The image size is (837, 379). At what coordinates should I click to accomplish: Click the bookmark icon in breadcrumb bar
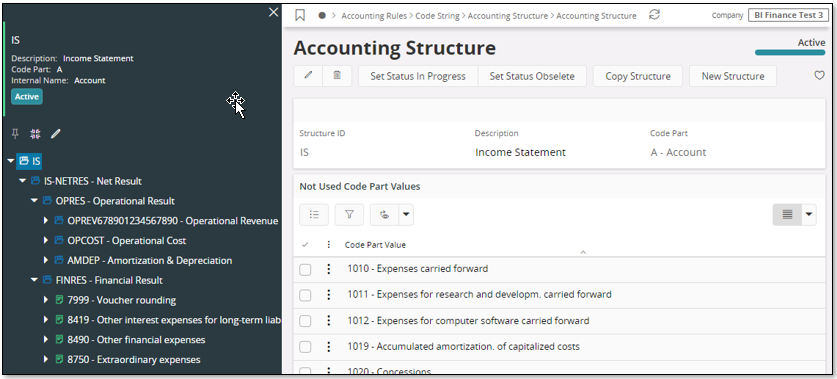coord(300,15)
